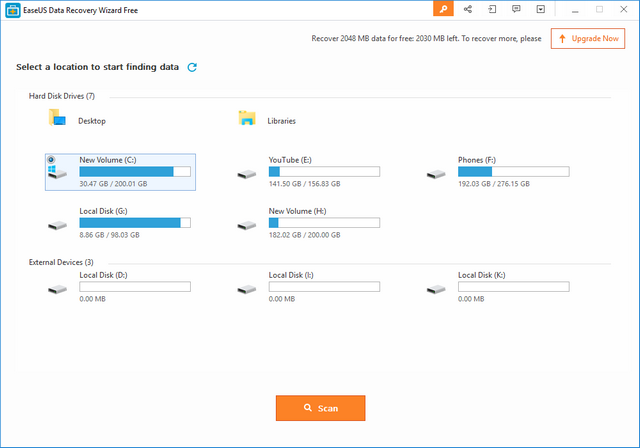Select the Libraries label
640x448 pixels.
(x=281, y=121)
